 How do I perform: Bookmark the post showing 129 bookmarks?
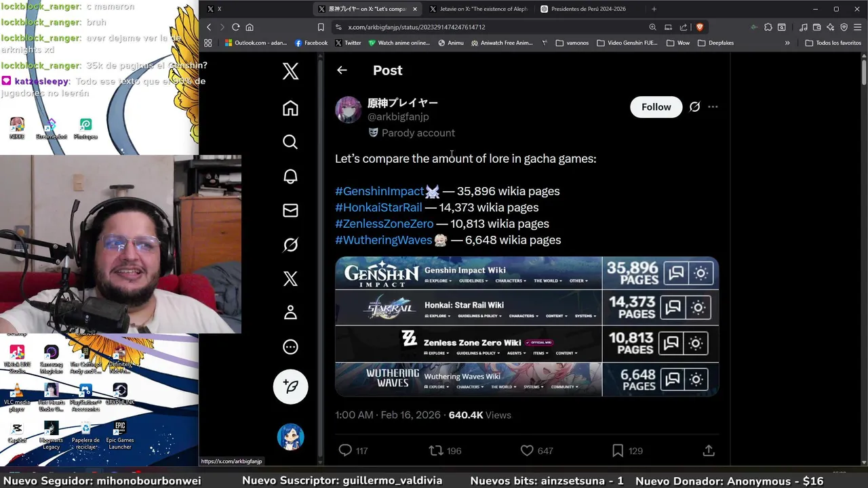(x=627, y=450)
